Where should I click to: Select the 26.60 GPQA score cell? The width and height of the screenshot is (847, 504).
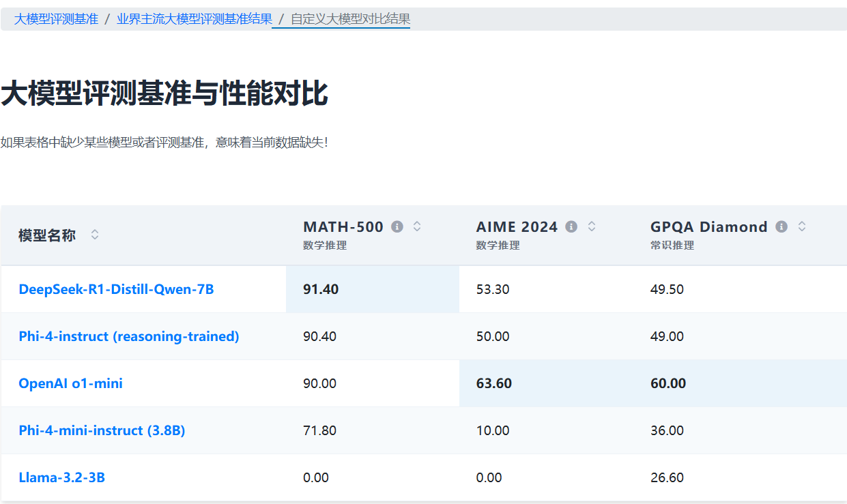[x=740, y=477]
